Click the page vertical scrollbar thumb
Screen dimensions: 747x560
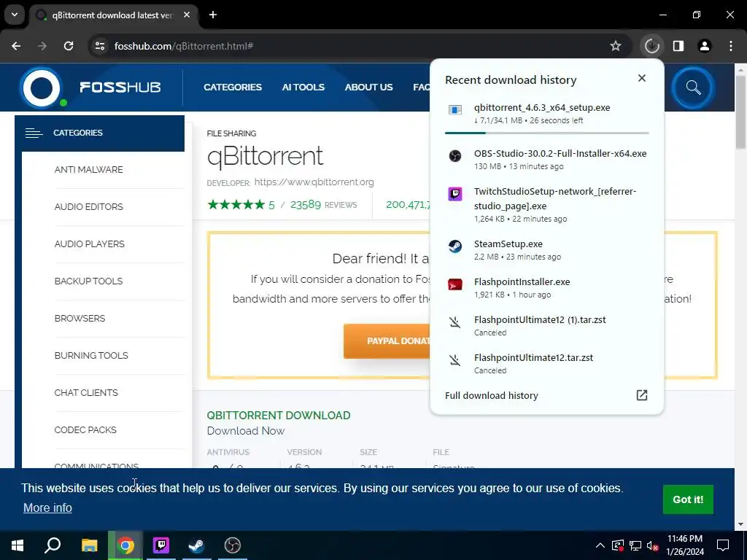[x=740, y=112]
